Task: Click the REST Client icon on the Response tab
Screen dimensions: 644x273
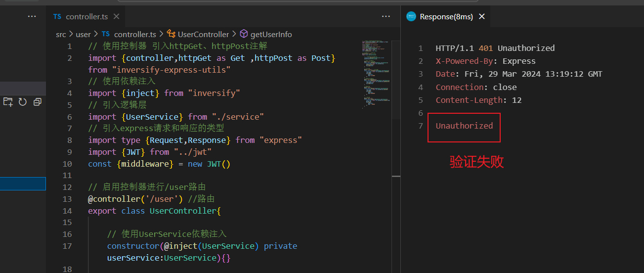Action: coord(411,17)
